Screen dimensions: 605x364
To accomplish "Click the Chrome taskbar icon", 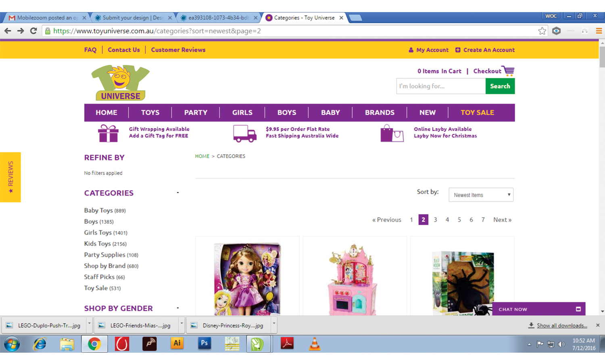I will click(x=94, y=344).
